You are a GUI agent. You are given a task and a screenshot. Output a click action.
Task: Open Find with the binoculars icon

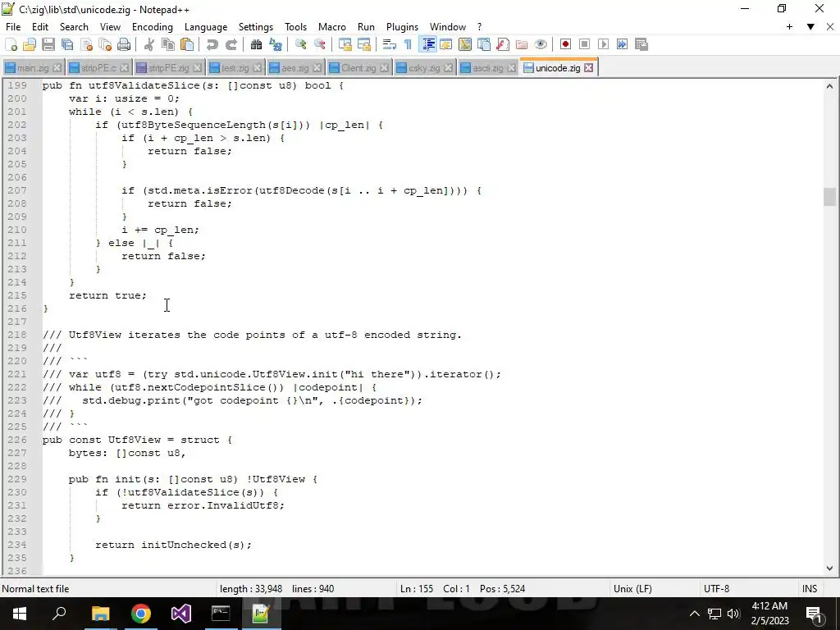click(256, 44)
